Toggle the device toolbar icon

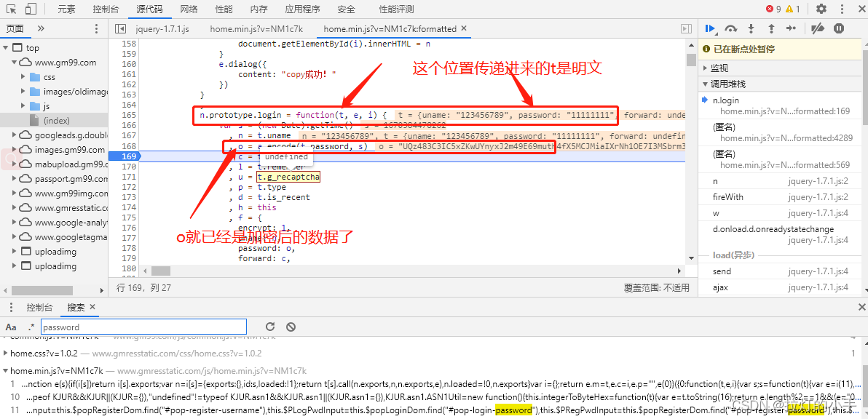click(31, 9)
